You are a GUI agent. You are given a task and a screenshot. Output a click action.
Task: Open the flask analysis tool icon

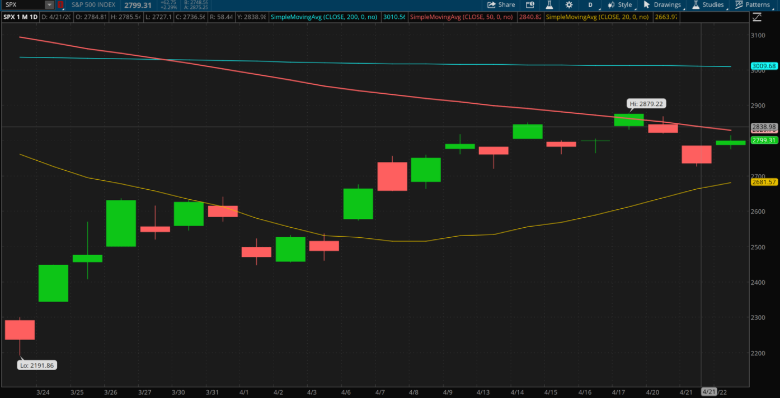(x=549, y=4)
